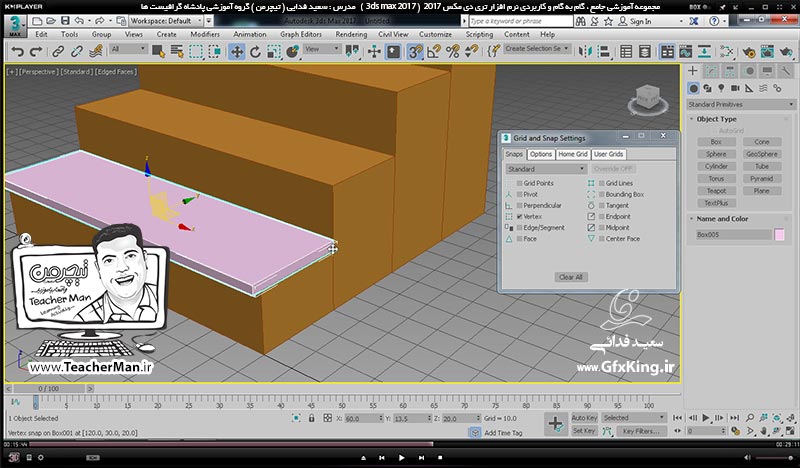Choose the Select Object arrow tool
Screen dimensions: 800x468
click(x=158, y=52)
